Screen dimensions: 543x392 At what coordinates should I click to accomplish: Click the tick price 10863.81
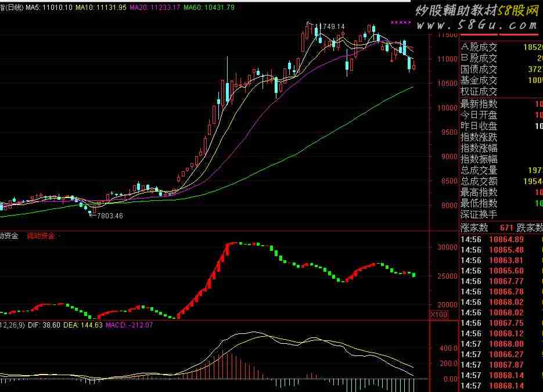(506, 260)
